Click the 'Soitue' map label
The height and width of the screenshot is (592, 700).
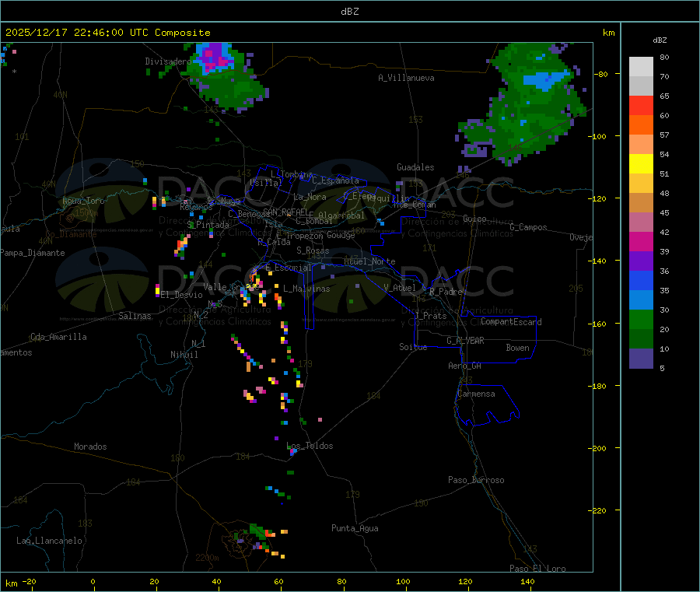(413, 346)
